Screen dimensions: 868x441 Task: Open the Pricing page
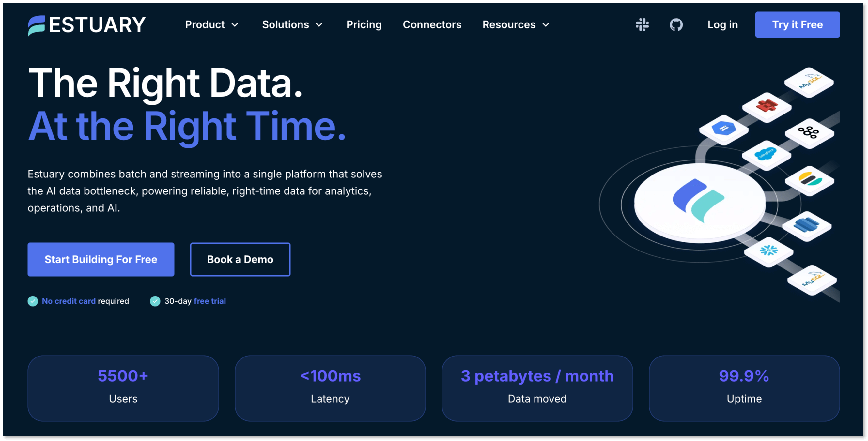coord(364,24)
